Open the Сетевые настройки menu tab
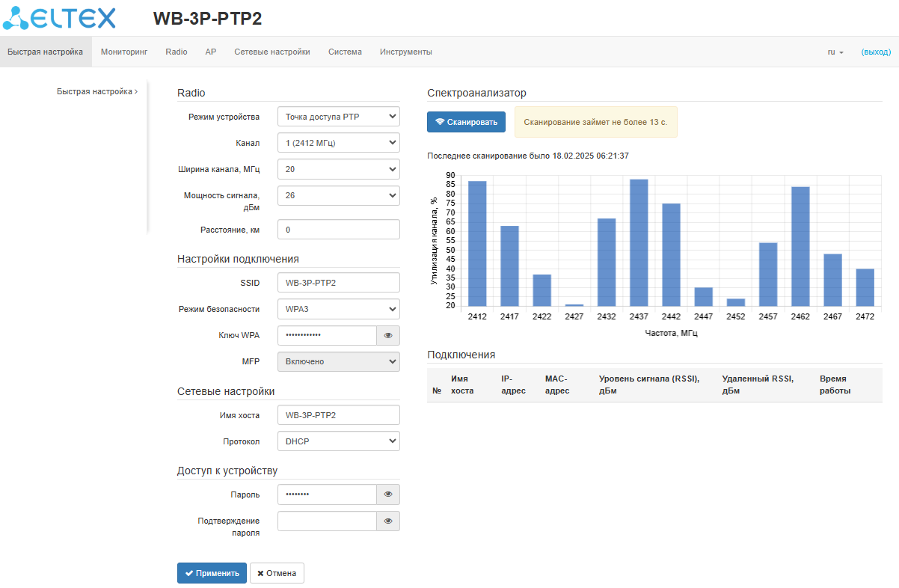This screenshot has height=588, width=899. (x=272, y=52)
